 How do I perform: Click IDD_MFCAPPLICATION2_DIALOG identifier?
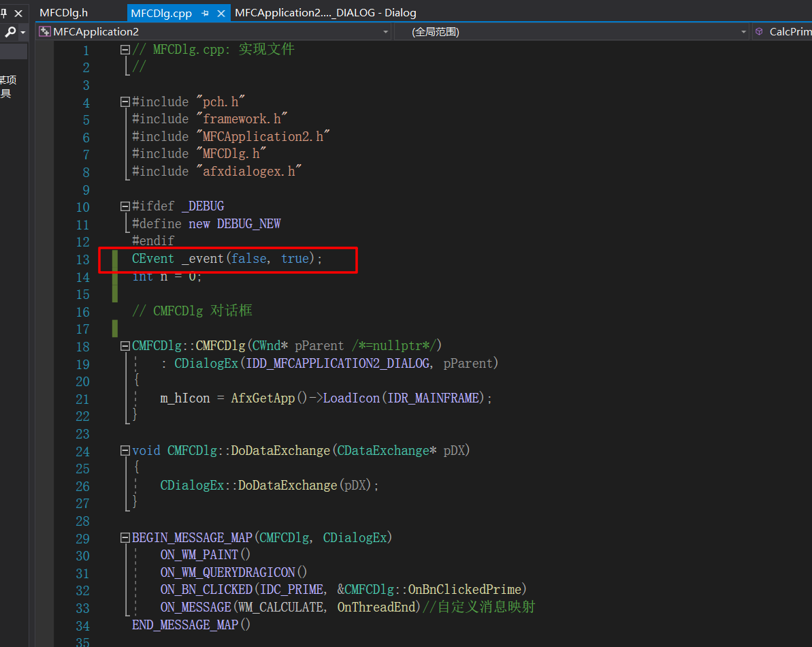point(338,363)
